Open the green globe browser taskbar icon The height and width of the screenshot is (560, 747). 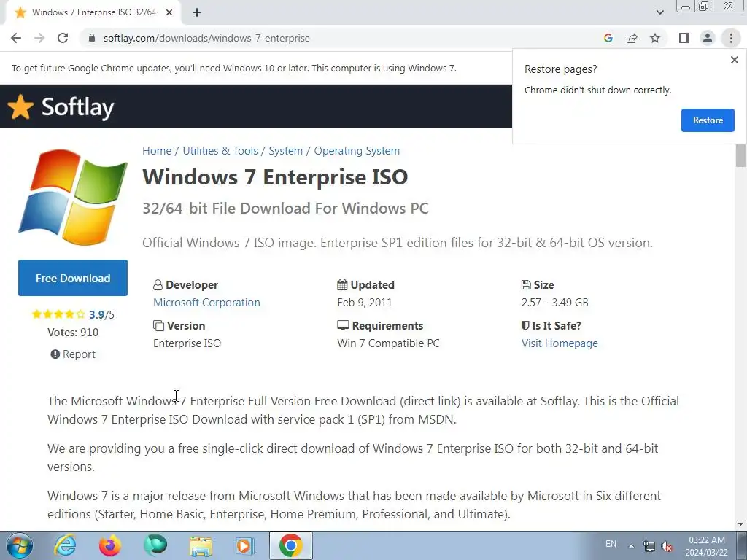[156, 545]
